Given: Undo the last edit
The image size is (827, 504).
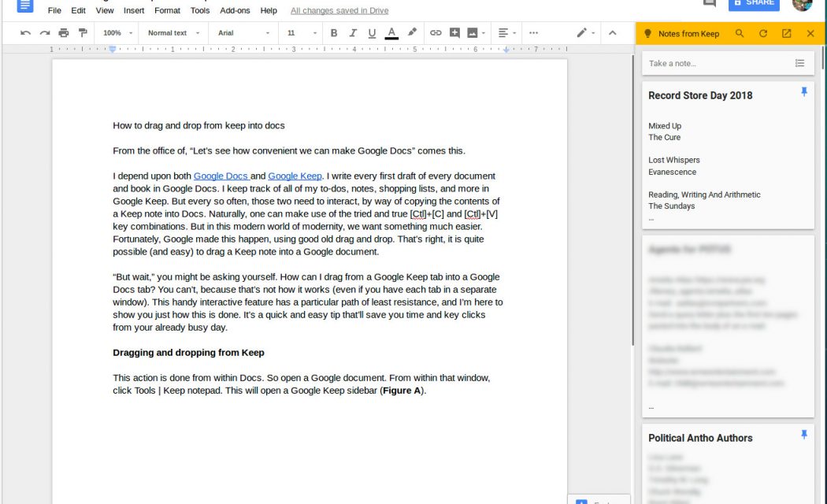Looking at the screenshot, I should click(x=25, y=33).
